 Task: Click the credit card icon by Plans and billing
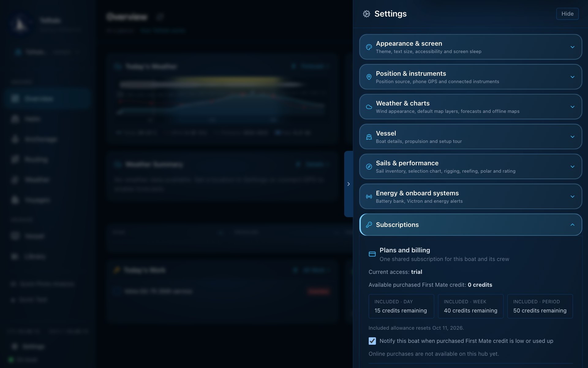point(372,254)
